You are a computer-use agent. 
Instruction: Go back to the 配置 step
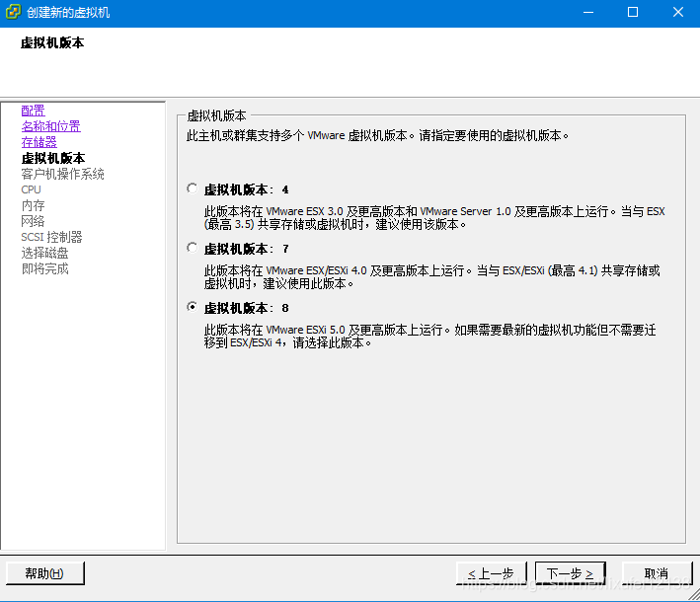33,111
